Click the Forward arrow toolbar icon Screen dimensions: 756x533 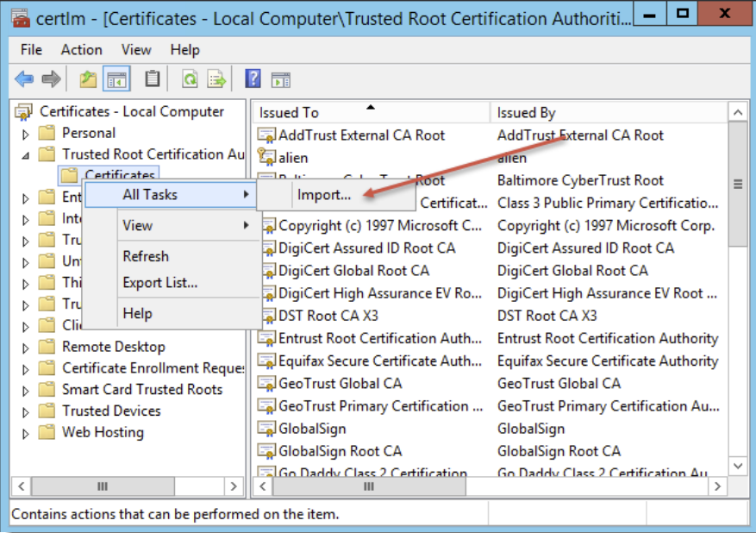tap(51, 78)
